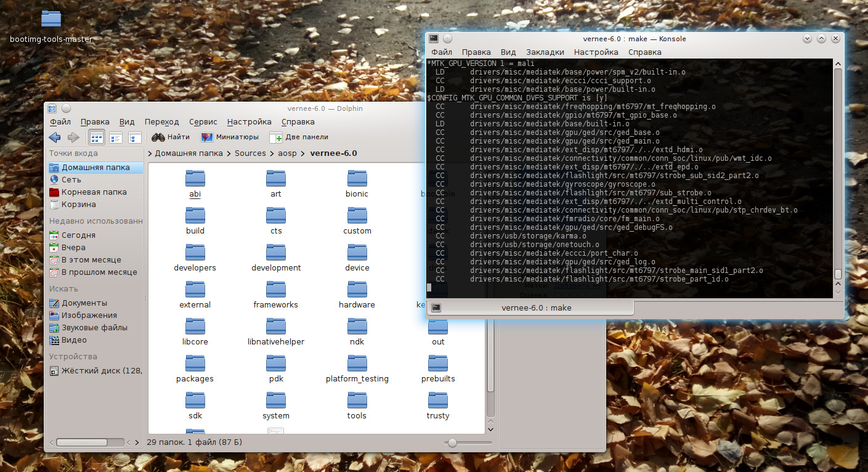Switch to Details view mode in Dolphin
This screenshot has height=472, width=868.
point(116,137)
